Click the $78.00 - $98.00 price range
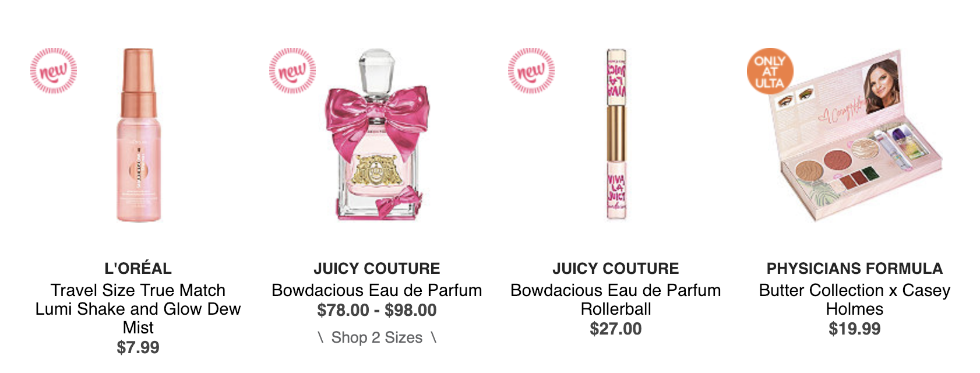 tap(377, 310)
